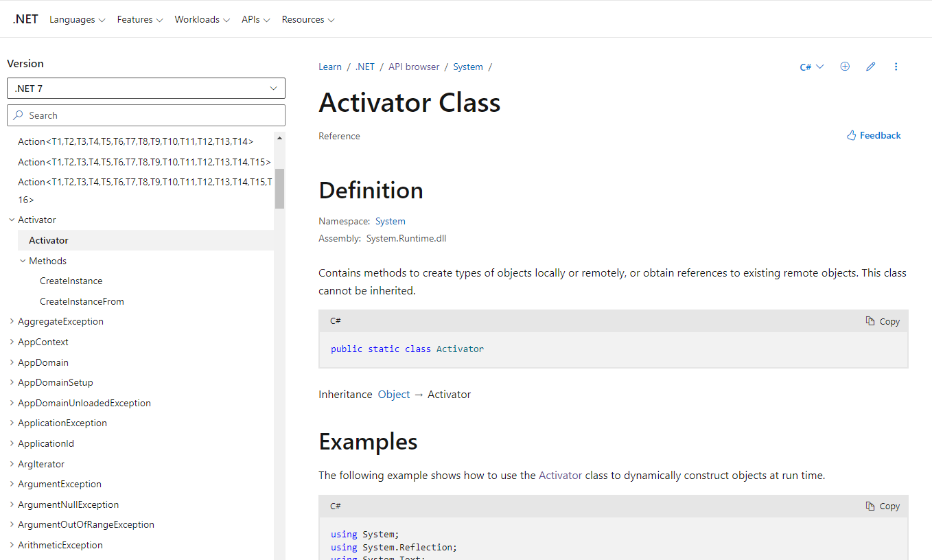Open the System namespace link

point(391,221)
